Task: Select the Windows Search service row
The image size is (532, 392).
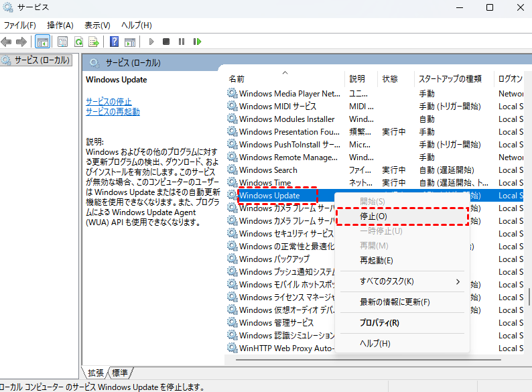Action: click(x=375, y=170)
